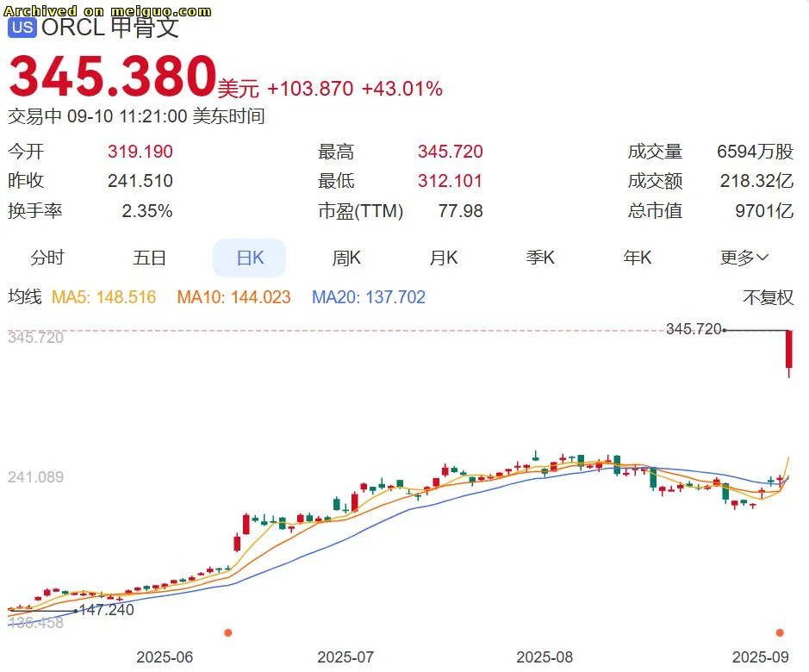
Task: Click the +103.870 price change value
Action: click(310, 89)
